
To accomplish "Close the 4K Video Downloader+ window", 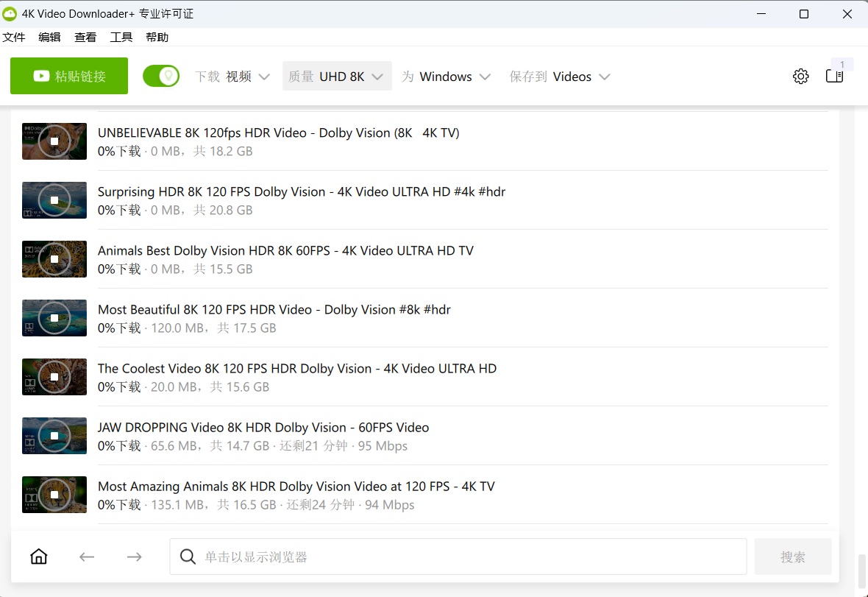I will pyautogui.click(x=847, y=14).
